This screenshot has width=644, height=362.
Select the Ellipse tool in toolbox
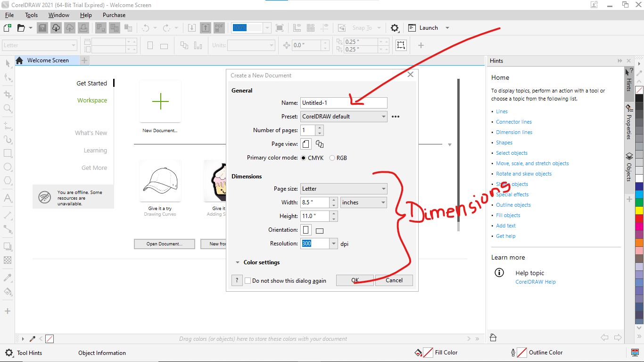pyautogui.click(x=8, y=167)
